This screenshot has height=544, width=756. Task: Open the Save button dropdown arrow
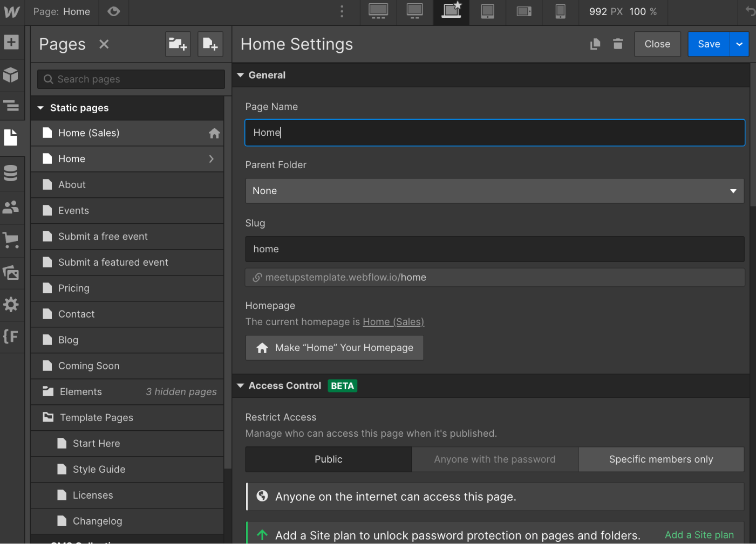pos(739,44)
